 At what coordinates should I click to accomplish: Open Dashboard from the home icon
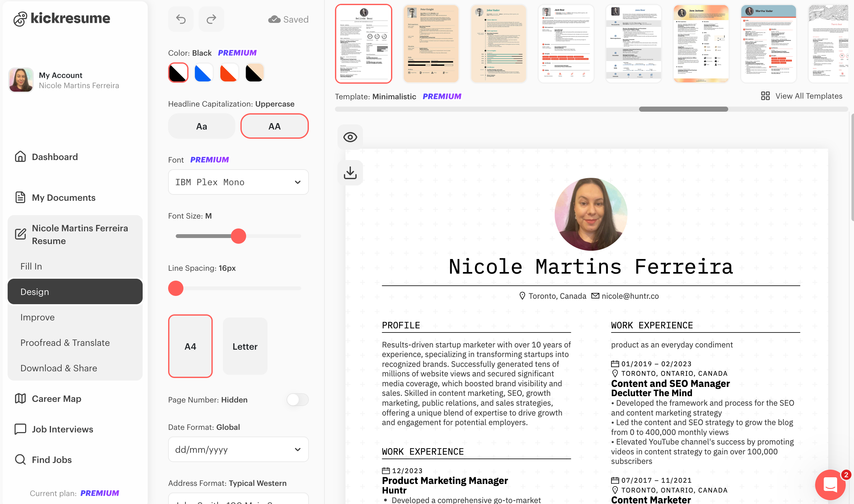(x=20, y=157)
